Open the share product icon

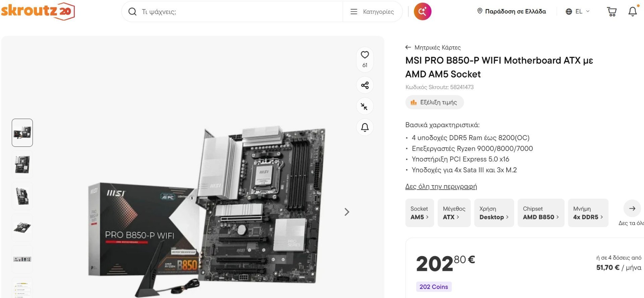[x=365, y=85]
